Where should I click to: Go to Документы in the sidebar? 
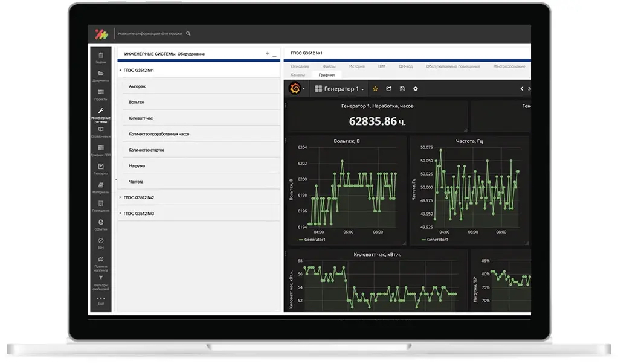point(101,76)
